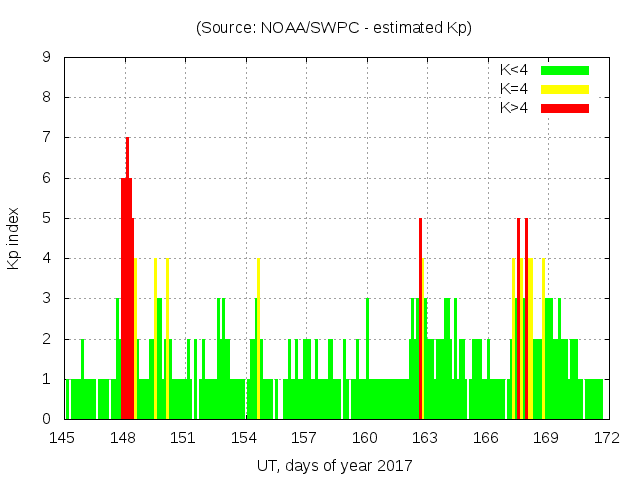Click the y-axis tick label 9

47,58
